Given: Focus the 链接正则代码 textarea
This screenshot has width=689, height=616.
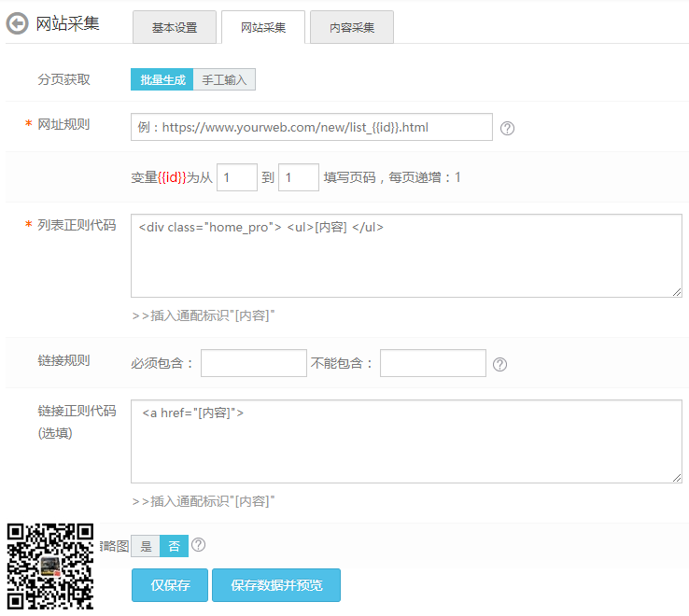Looking at the screenshot, I should 406,441.
